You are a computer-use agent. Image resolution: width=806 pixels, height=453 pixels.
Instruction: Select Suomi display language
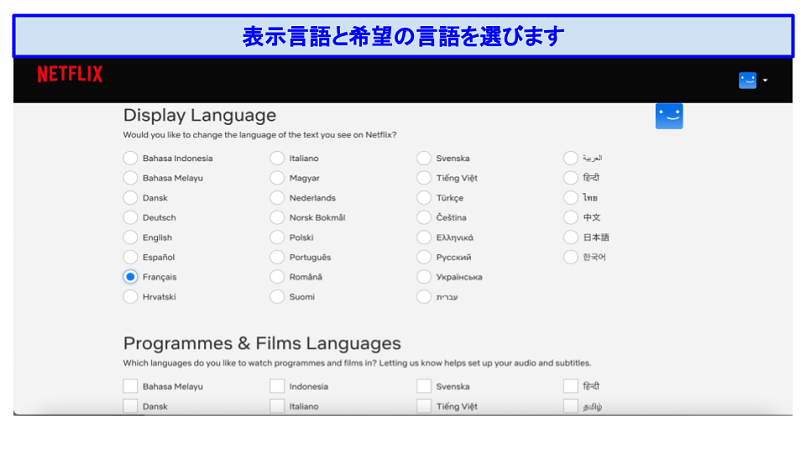coord(277,297)
